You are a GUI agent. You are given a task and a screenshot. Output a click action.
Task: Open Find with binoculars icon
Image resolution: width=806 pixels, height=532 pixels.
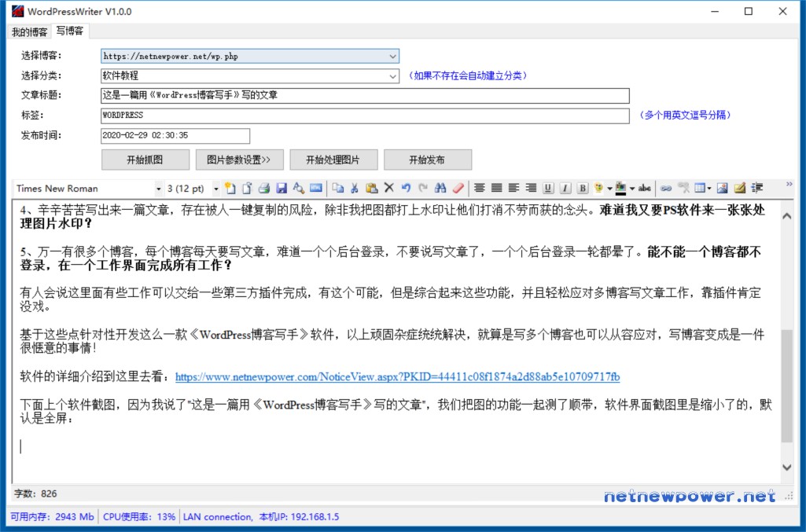440,188
